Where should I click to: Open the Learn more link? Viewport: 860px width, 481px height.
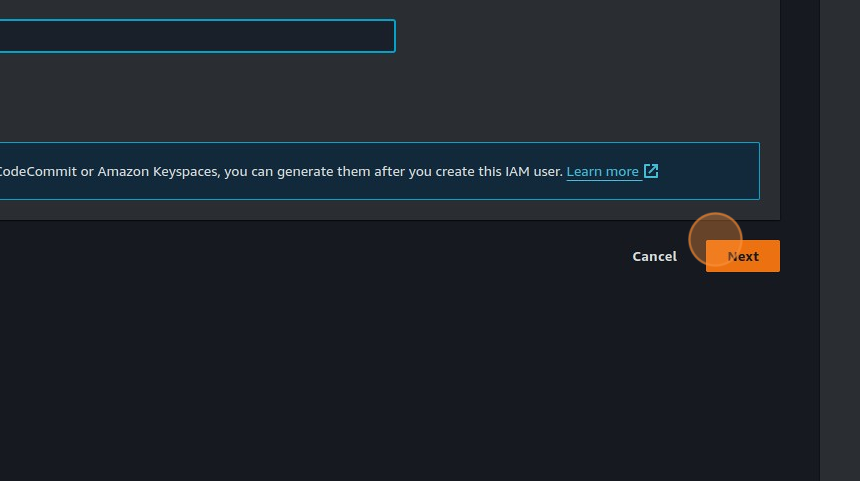pyautogui.click(x=602, y=172)
